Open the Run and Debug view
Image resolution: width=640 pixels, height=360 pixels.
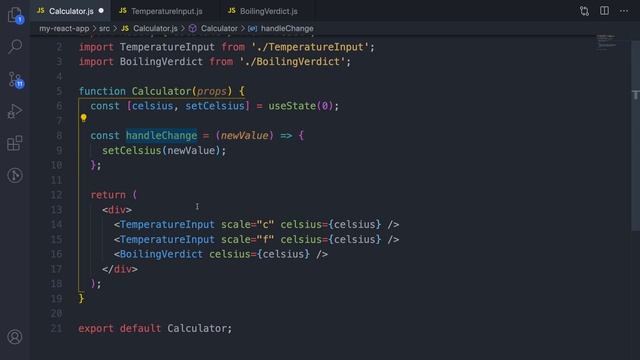(x=15, y=111)
